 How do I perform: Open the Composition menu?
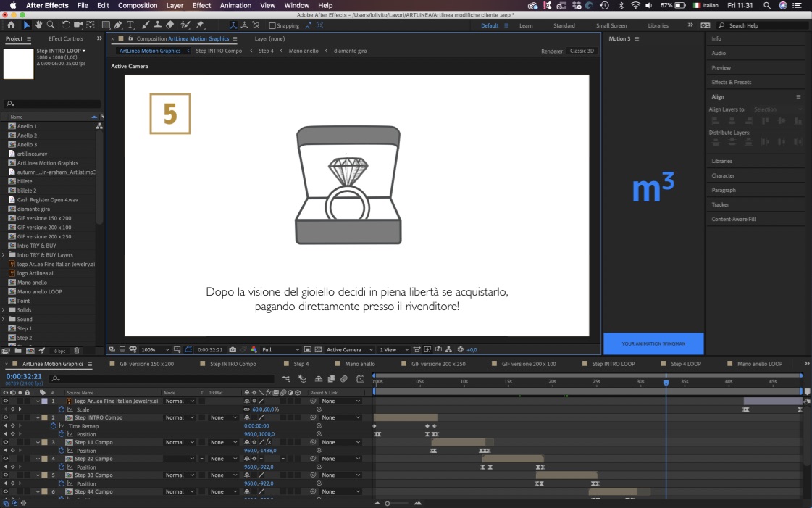[x=138, y=5]
